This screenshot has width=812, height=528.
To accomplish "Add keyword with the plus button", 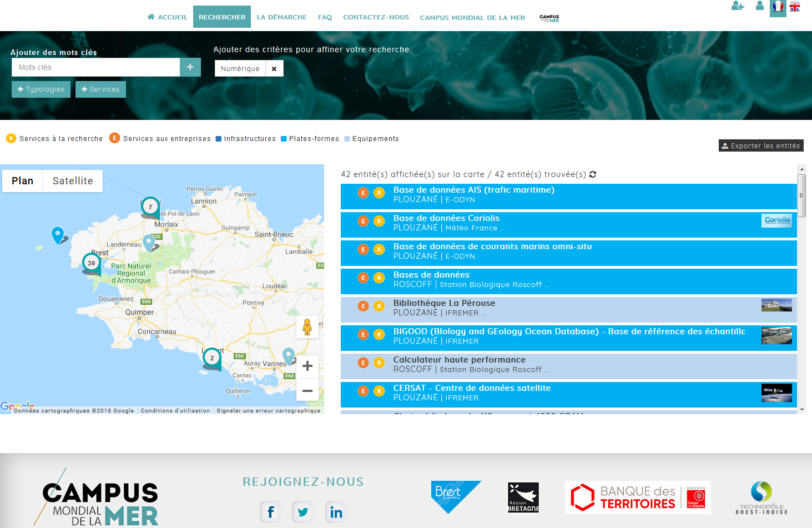I will (x=190, y=67).
